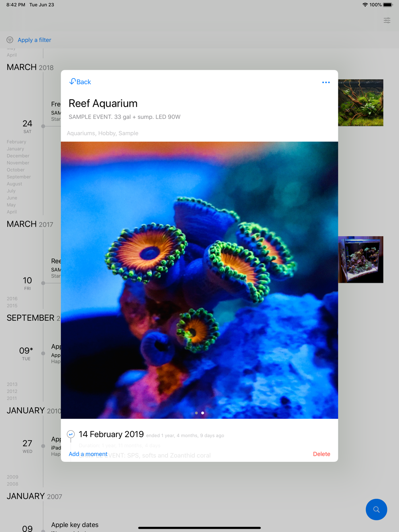
Task: Tap the Wi-Fi status icon
Action: 365,5
